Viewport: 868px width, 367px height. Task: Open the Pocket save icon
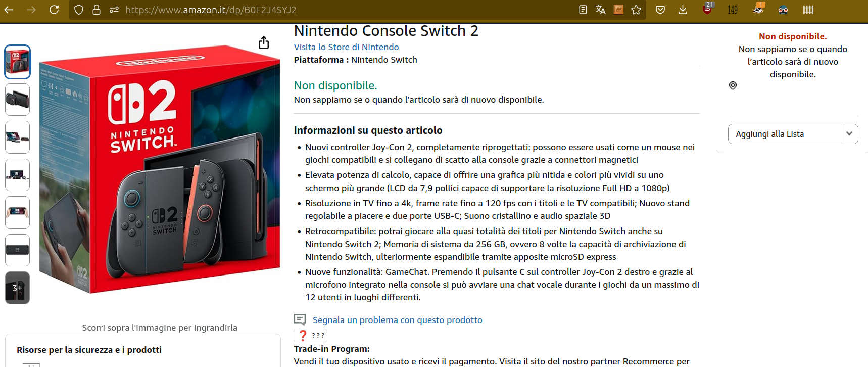[x=660, y=10]
